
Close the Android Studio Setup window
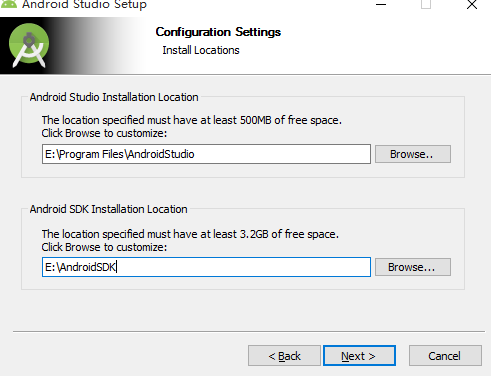[x=472, y=5]
